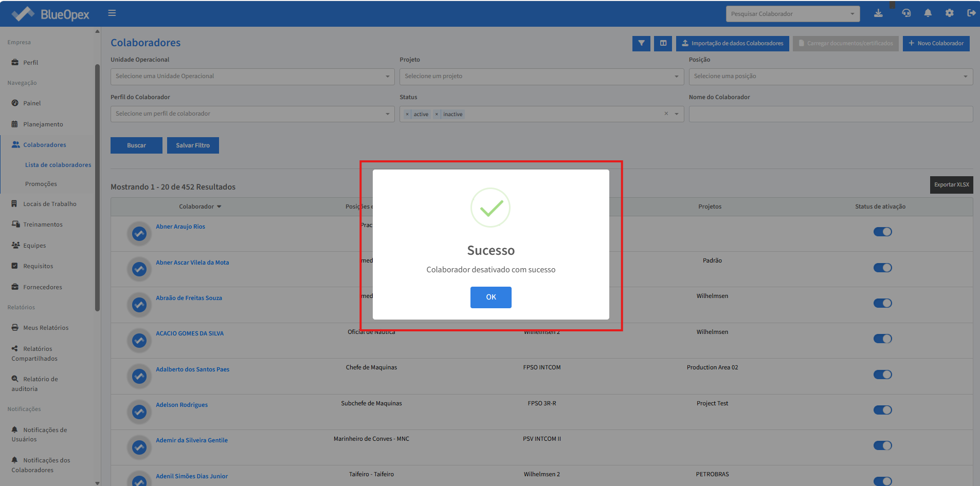
Task: Toggle the hamburger menu icon
Action: point(112,13)
